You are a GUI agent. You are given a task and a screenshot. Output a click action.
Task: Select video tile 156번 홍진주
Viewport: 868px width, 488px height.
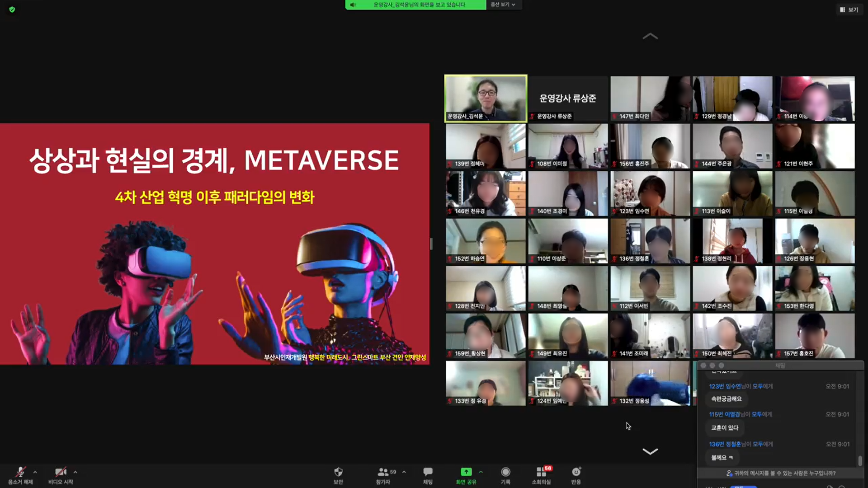click(x=650, y=146)
